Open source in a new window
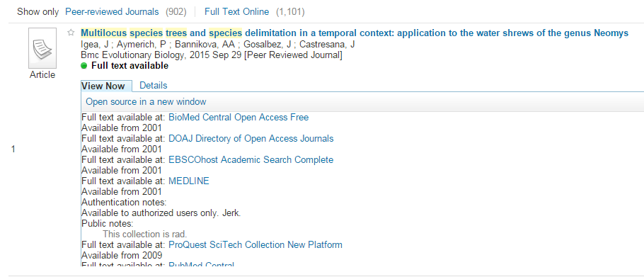 [x=146, y=101]
